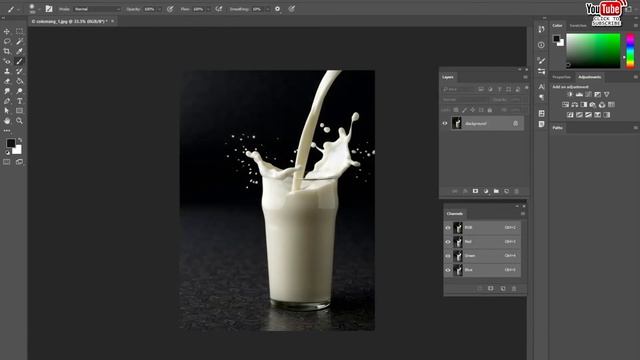Select the Type tool

[x=19, y=101]
